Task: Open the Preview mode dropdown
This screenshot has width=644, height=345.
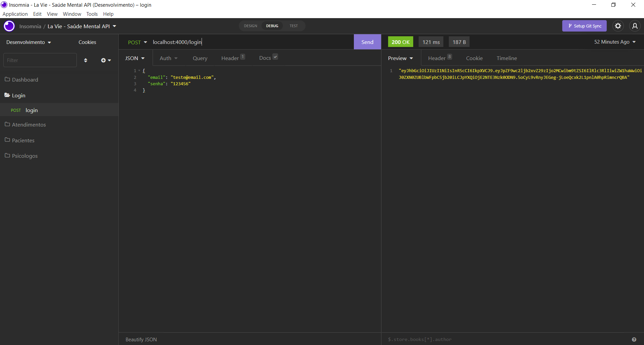Action: point(400,58)
